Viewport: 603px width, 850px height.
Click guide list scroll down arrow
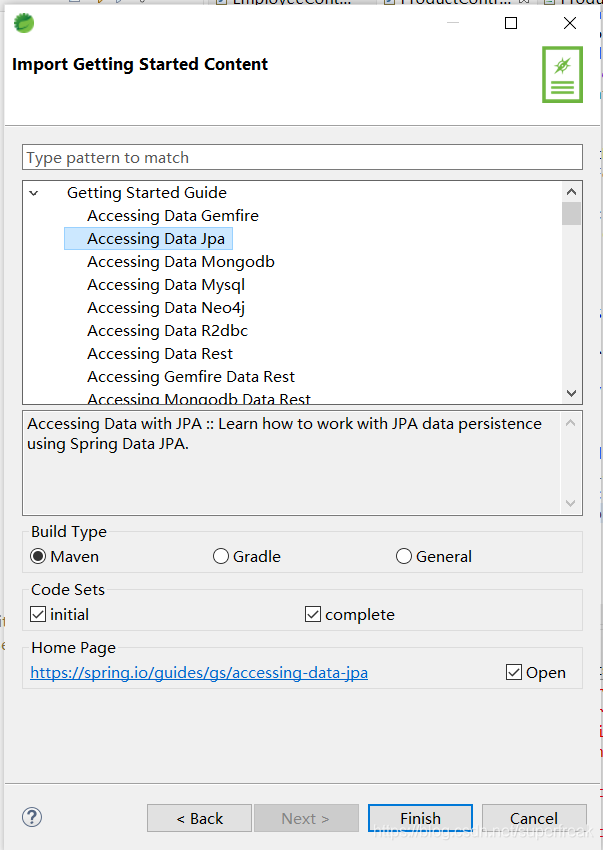[x=571, y=393]
